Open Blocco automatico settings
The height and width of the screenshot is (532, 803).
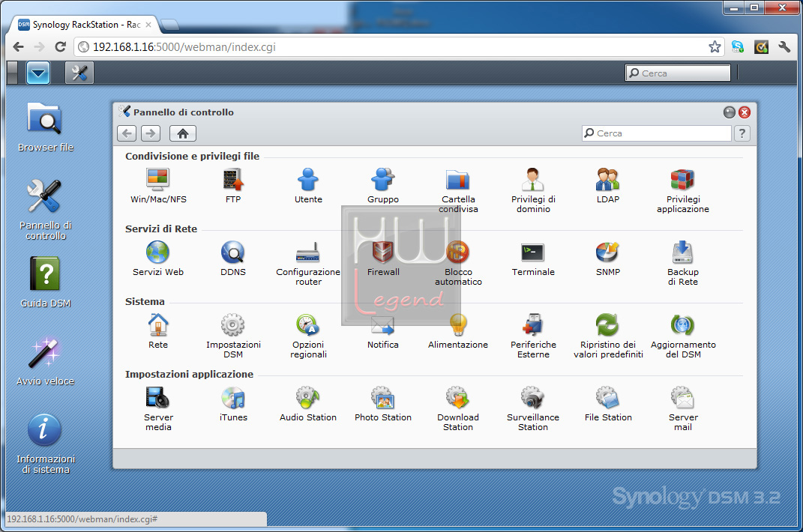[x=458, y=263]
